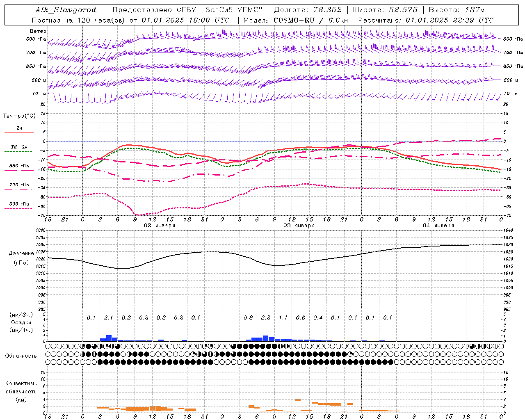
Task: Click the (км) unit under convective cloud label
Action: [x=21, y=399]
